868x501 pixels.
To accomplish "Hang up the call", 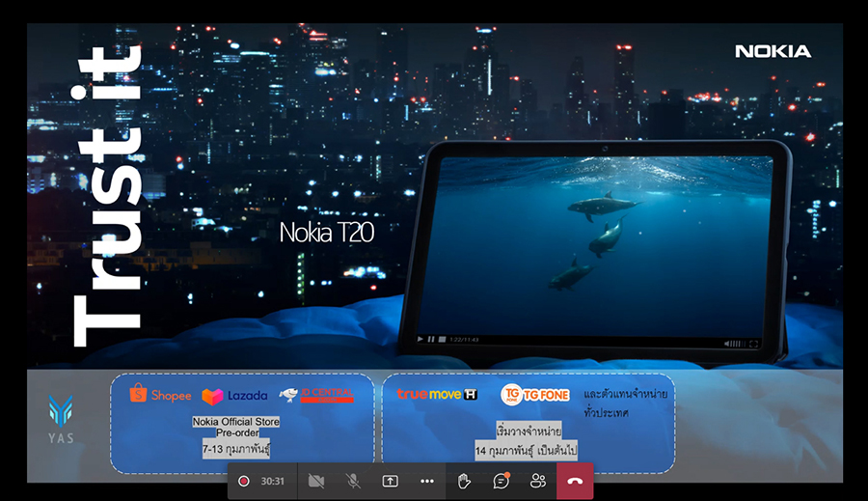I will pos(575,481).
